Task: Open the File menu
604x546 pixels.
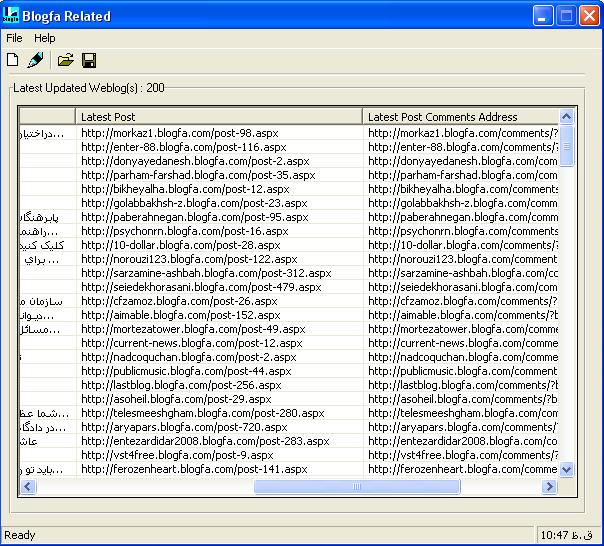Action: [14, 38]
